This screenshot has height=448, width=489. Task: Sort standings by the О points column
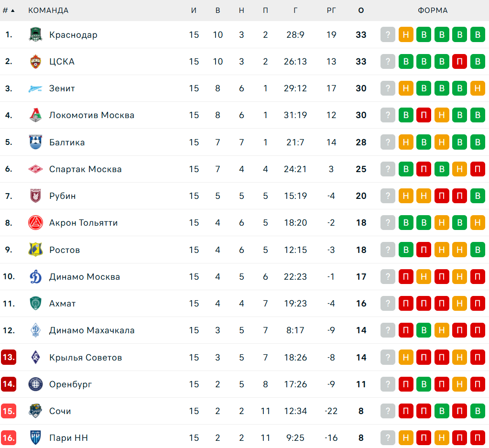click(361, 11)
